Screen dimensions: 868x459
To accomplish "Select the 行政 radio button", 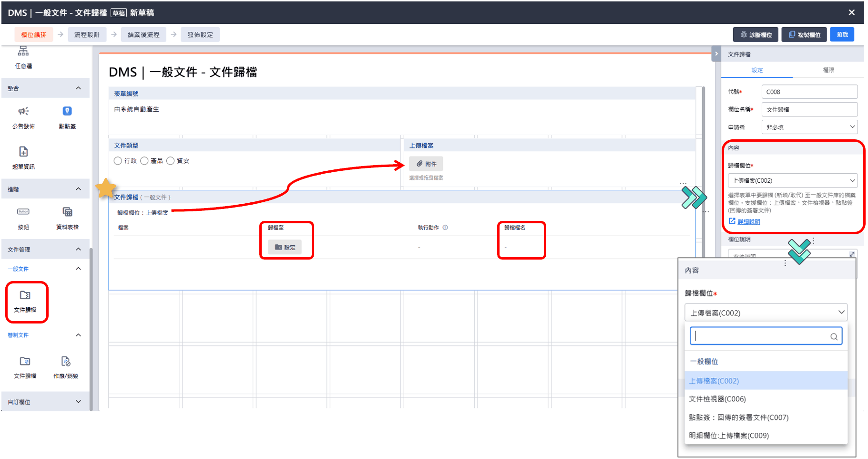I will pos(118,161).
